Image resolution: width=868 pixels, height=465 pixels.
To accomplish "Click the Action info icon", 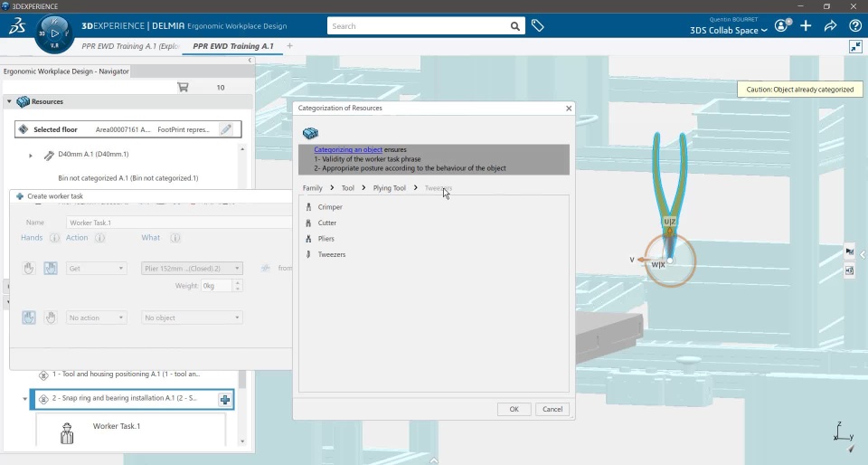I will (99, 238).
